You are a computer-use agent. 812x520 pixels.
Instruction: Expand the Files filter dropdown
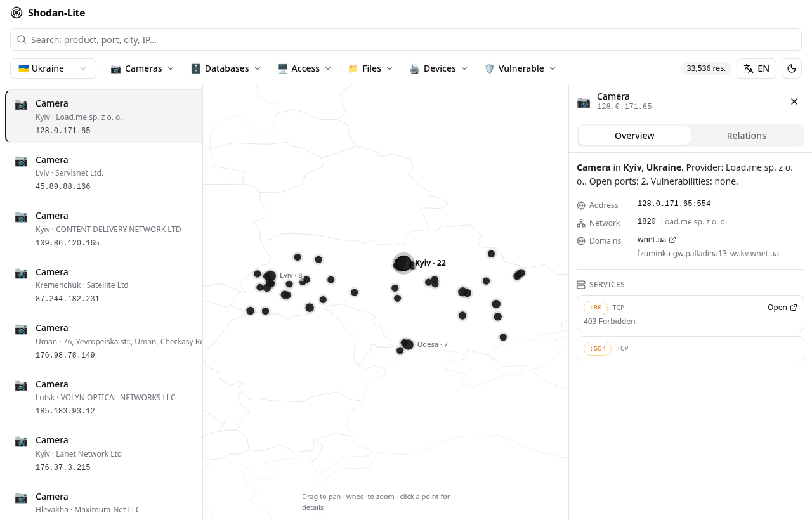(x=370, y=68)
